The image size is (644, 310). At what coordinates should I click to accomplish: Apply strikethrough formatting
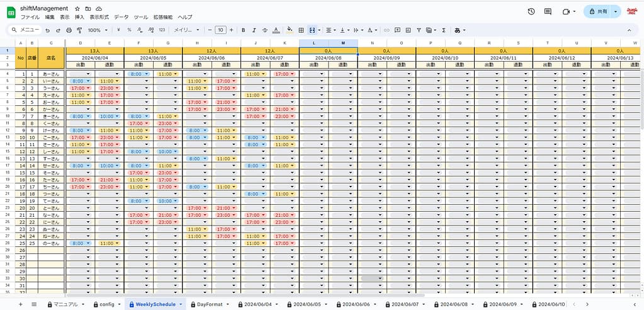click(x=264, y=30)
